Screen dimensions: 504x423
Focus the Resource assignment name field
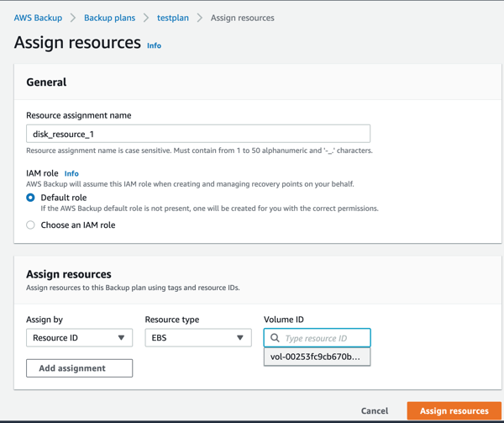pos(198,134)
